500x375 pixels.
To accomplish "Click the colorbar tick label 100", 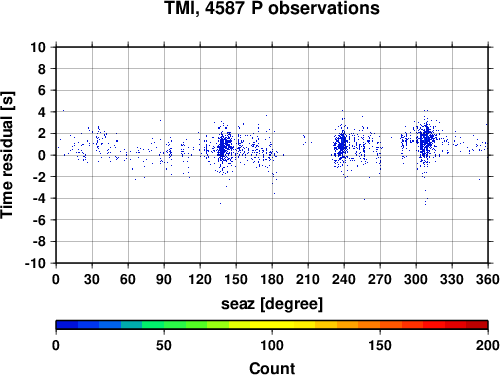I will [272, 345].
